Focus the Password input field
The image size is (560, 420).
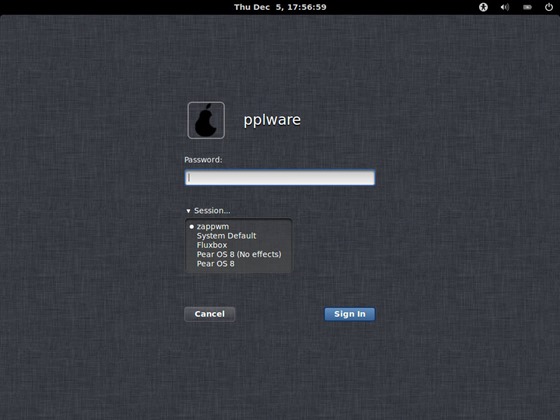coord(280,178)
